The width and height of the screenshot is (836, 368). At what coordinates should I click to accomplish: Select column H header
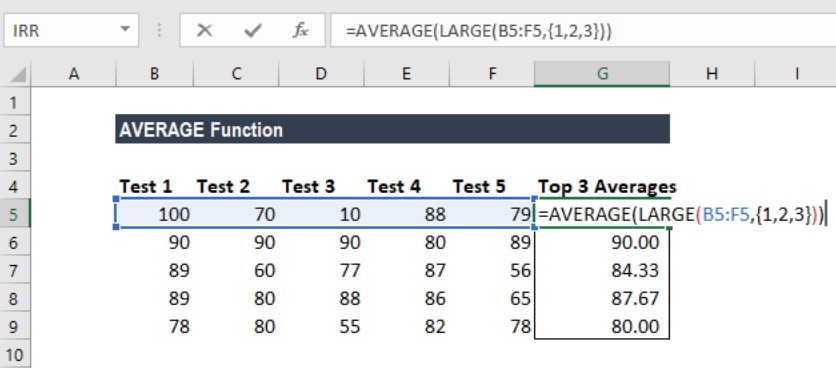(x=712, y=74)
